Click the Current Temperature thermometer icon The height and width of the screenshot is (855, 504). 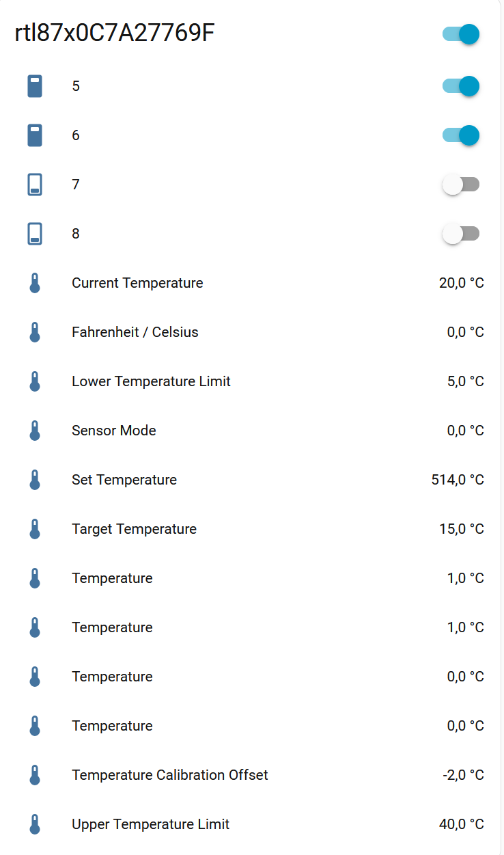[35, 283]
